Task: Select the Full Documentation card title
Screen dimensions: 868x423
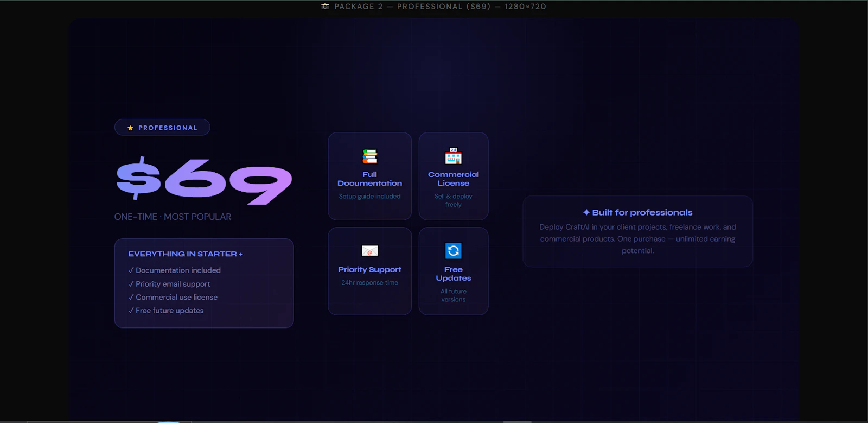Action: click(370, 179)
